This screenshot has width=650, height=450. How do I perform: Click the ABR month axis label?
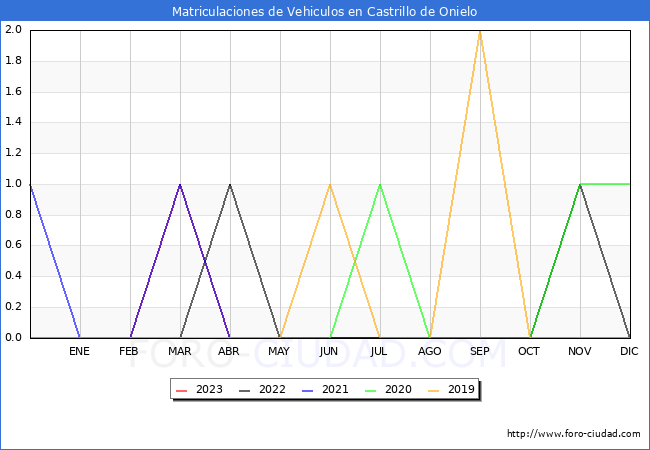point(229,351)
